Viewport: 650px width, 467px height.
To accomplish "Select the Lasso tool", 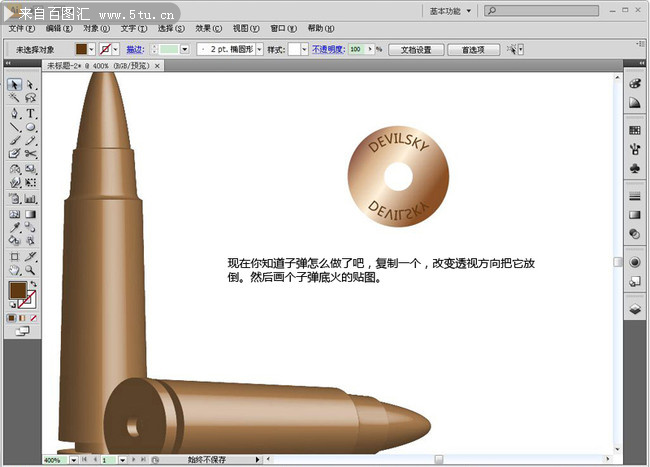I will click(x=31, y=99).
